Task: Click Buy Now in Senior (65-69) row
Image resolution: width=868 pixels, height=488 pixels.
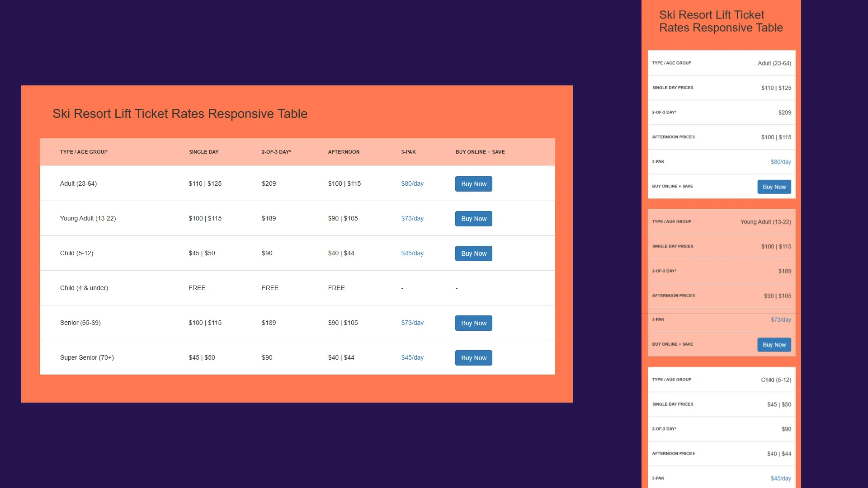Action: pos(473,323)
